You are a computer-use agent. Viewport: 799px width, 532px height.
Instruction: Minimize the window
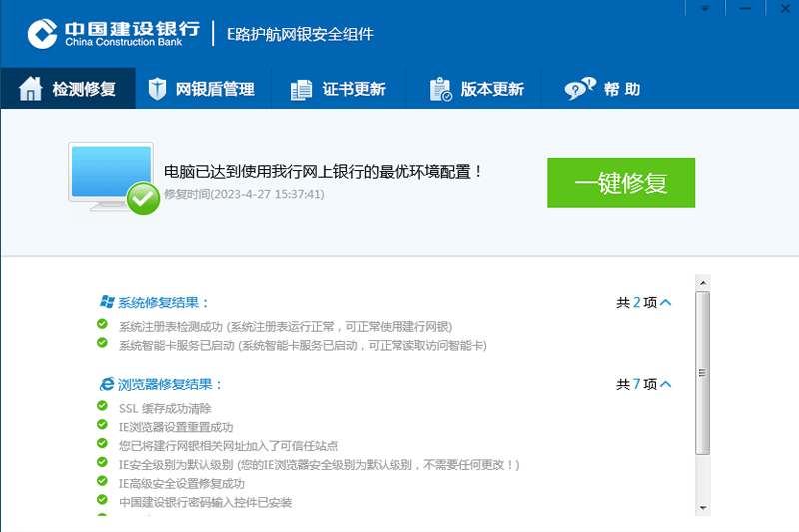coord(745,9)
